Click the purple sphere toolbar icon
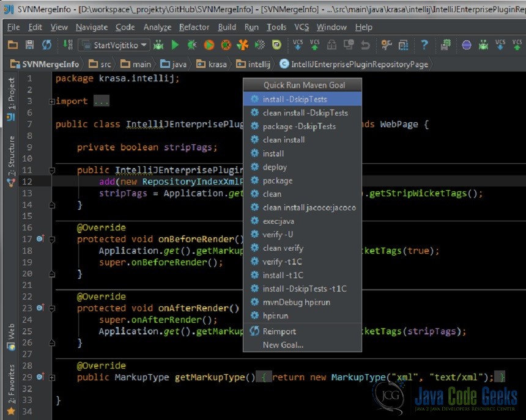This screenshot has width=526, height=420. click(x=466, y=45)
